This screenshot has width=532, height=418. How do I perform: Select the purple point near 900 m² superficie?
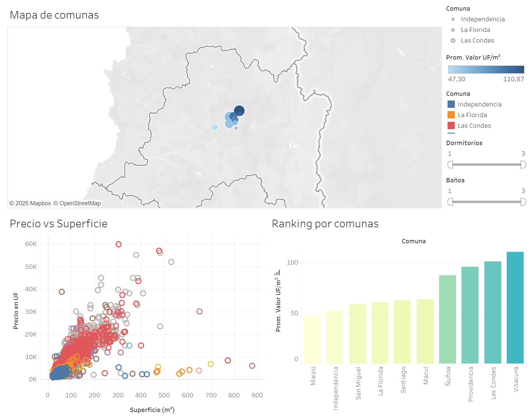point(252,366)
